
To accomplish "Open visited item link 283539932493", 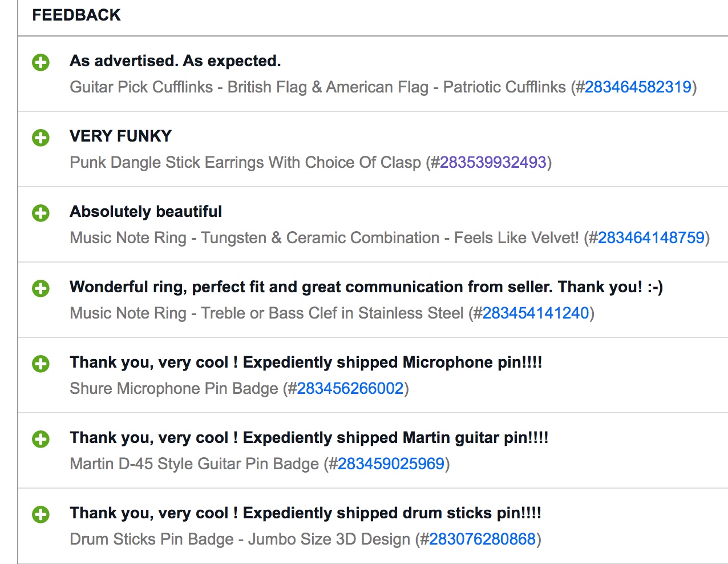I will pyautogui.click(x=493, y=162).
